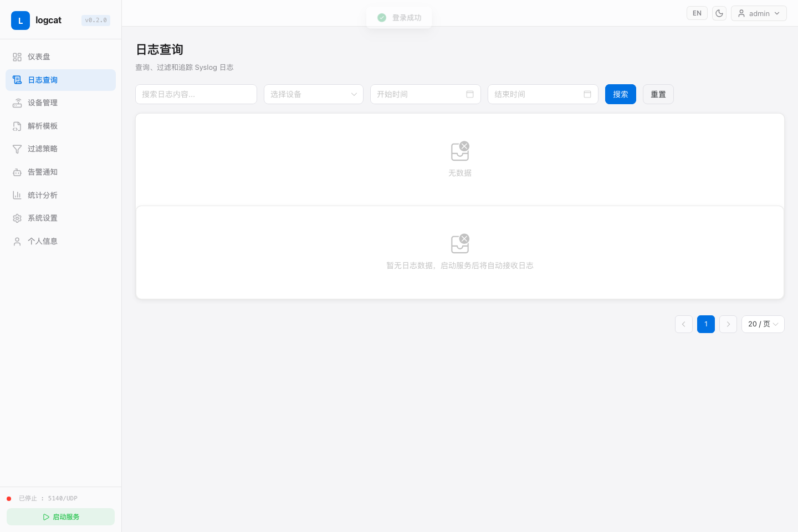Screen dimensions: 798x532
Task: Click the personal info user icon
Action: (x=17, y=242)
